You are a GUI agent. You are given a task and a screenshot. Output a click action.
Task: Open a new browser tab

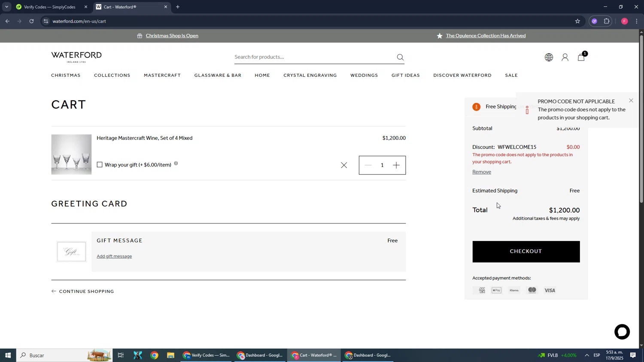click(x=178, y=7)
